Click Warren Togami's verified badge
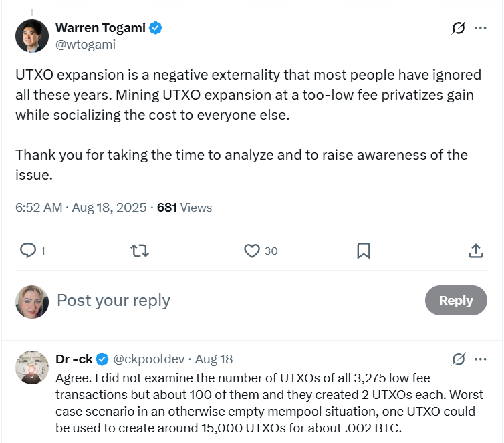The height and width of the screenshot is (443, 504). point(156,28)
